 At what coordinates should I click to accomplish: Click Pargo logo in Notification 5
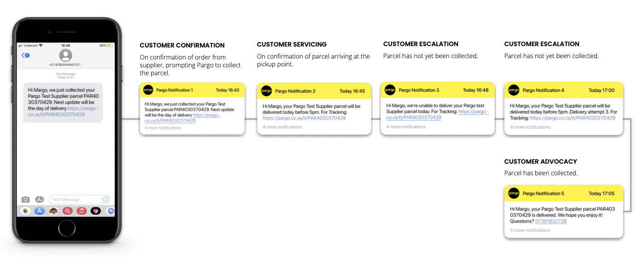click(513, 194)
